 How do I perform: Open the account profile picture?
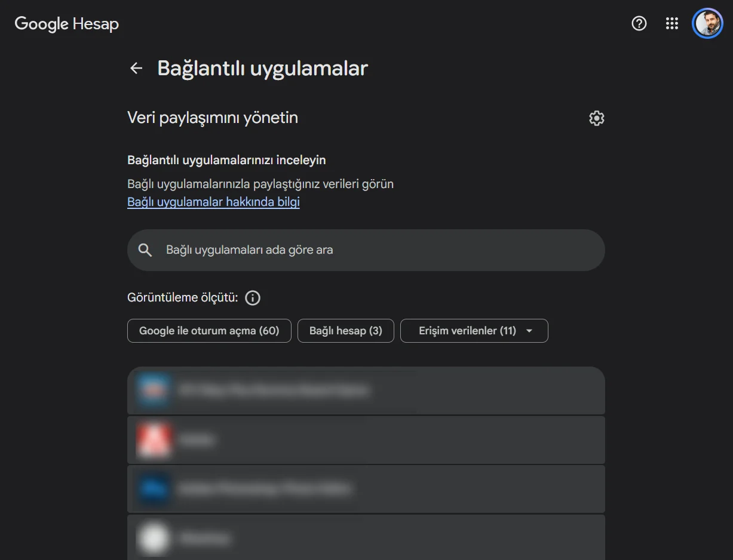tap(708, 23)
